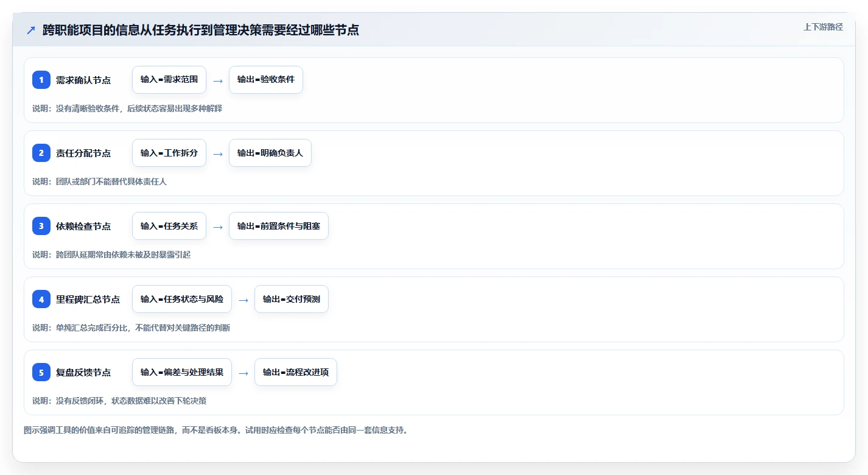Screen dimensions: 868x475
Task: Click the diagram title about 跨职能项目
Action: (201, 30)
